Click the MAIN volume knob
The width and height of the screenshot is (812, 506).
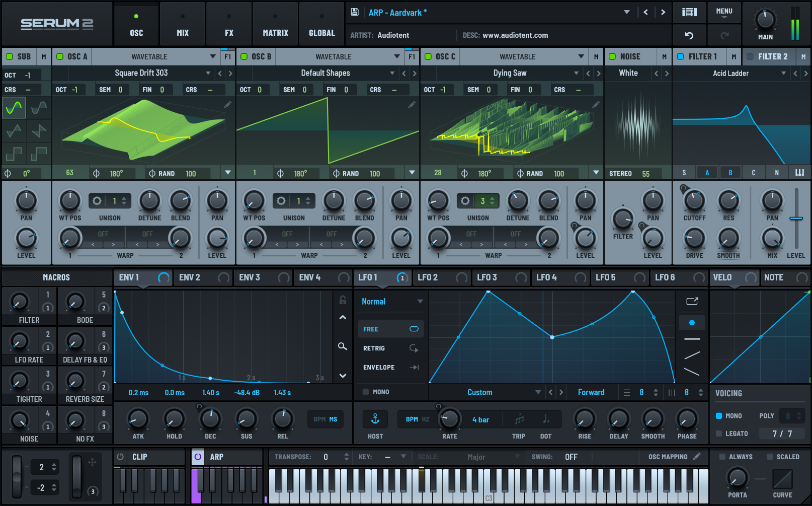click(x=765, y=20)
